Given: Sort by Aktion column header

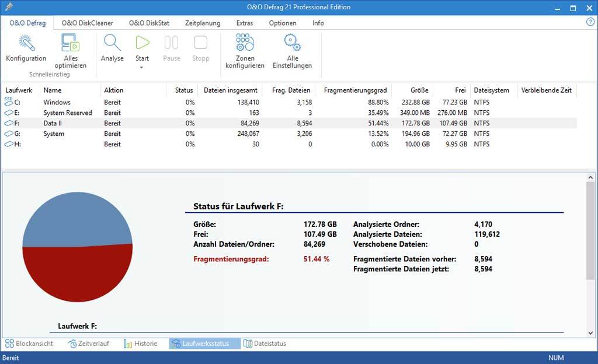Looking at the screenshot, I should point(114,90).
